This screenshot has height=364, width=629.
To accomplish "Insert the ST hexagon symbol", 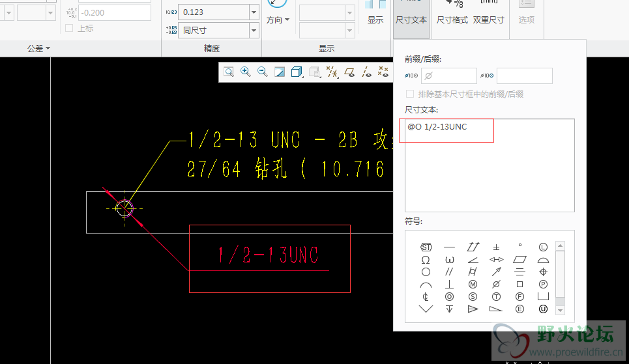I will pos(426,247).
